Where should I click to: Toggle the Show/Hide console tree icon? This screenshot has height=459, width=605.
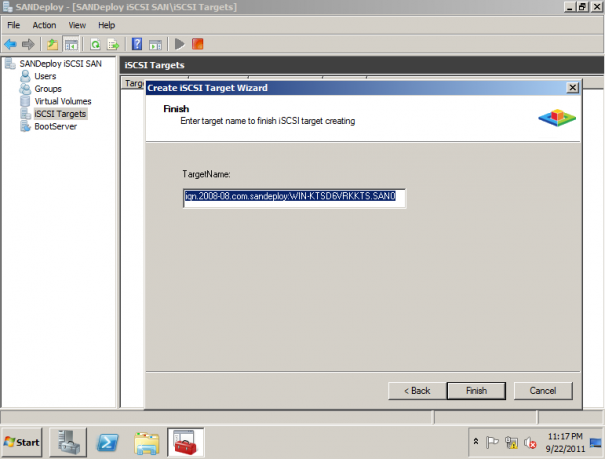[71, 44]
